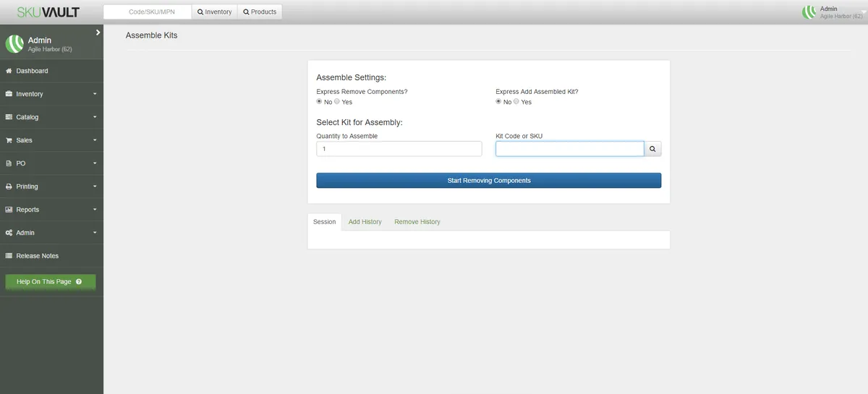Select Yes for Express Remove Components
Viewport: 868px width, 394px height.
pyautogui.click(x=337, y=102)
